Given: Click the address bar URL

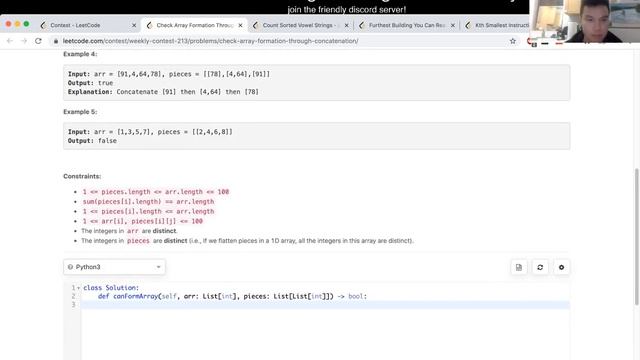Looking at the screenshot, I should 211,41.
